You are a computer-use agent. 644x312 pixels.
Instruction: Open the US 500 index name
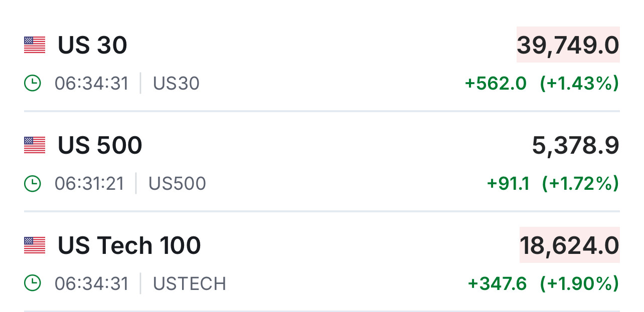pos(100,146)
